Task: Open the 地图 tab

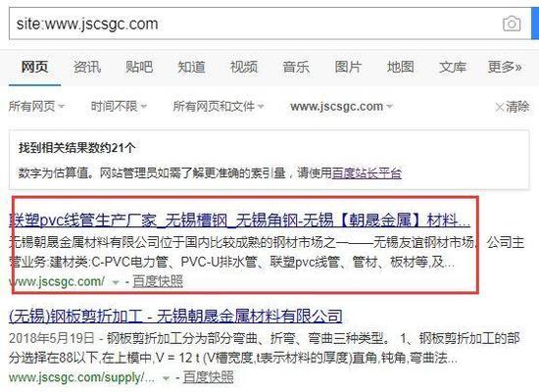Action: (401, 67)
